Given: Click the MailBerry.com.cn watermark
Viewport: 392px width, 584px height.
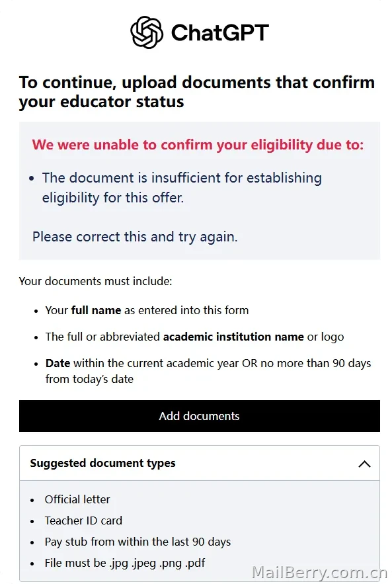Looking at the screenshot, I should (319, 573).
